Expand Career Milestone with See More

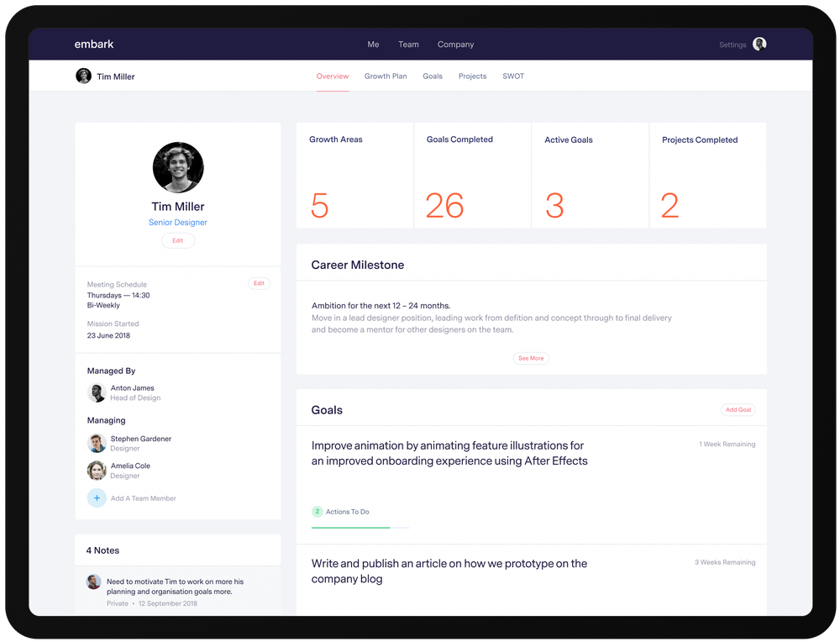point(530,358)
